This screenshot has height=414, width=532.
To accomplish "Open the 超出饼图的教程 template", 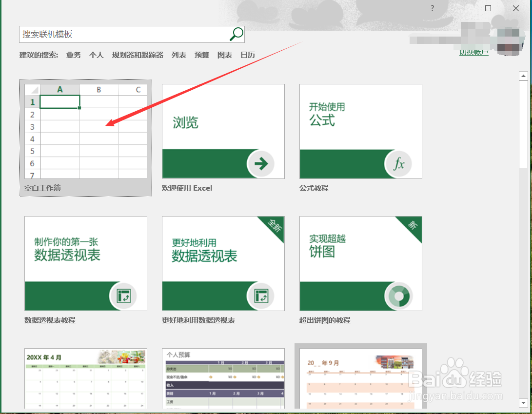I will coord(361,263).
